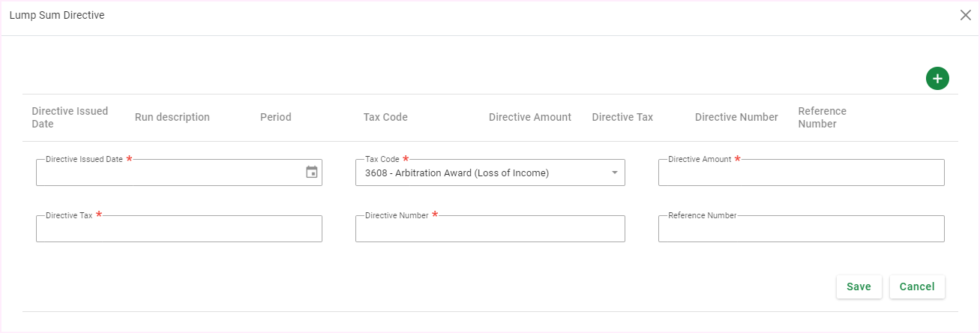Click the 'Tax Code' column header
The image size is (980, 333).
[x=385, y=117]
